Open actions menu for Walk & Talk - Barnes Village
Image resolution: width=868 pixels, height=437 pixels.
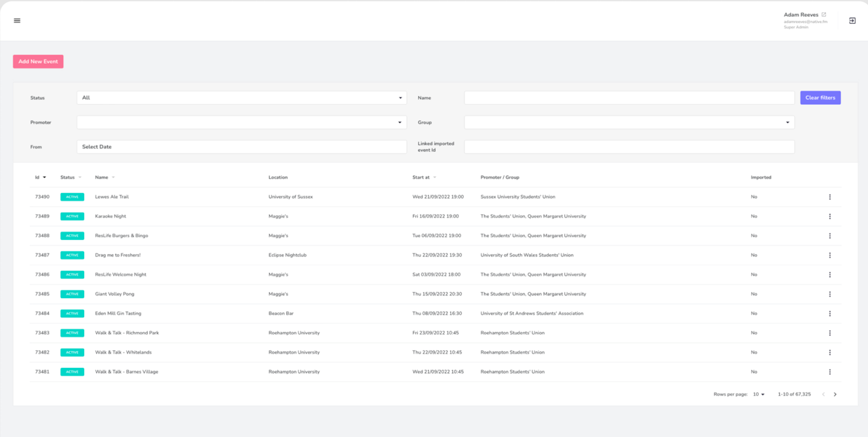tap(829, 372)
